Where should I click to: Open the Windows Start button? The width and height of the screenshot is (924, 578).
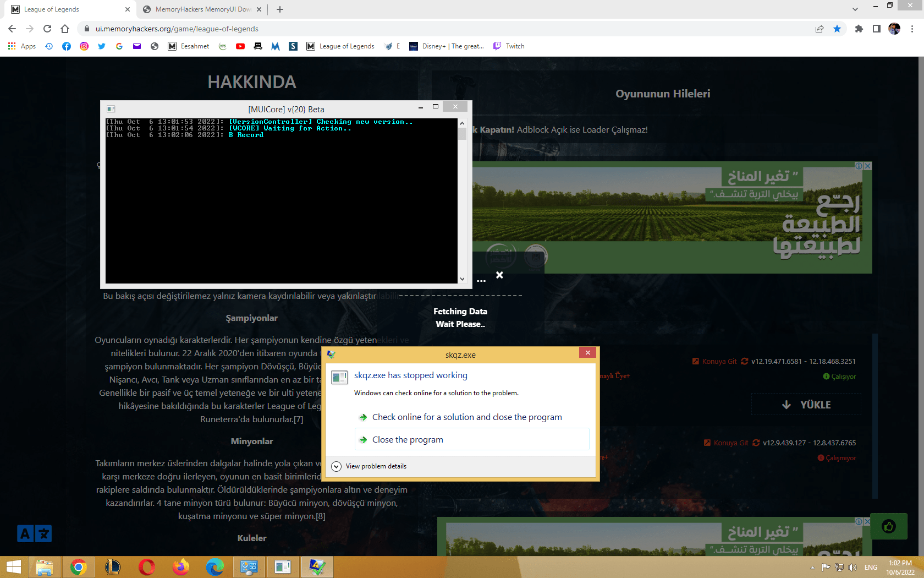(x=13, y=567)
